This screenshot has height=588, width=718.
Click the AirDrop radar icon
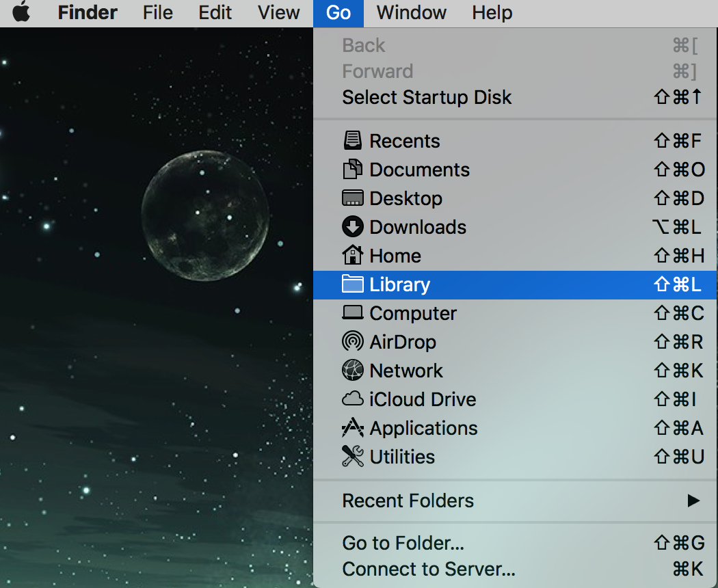[353, 342]
